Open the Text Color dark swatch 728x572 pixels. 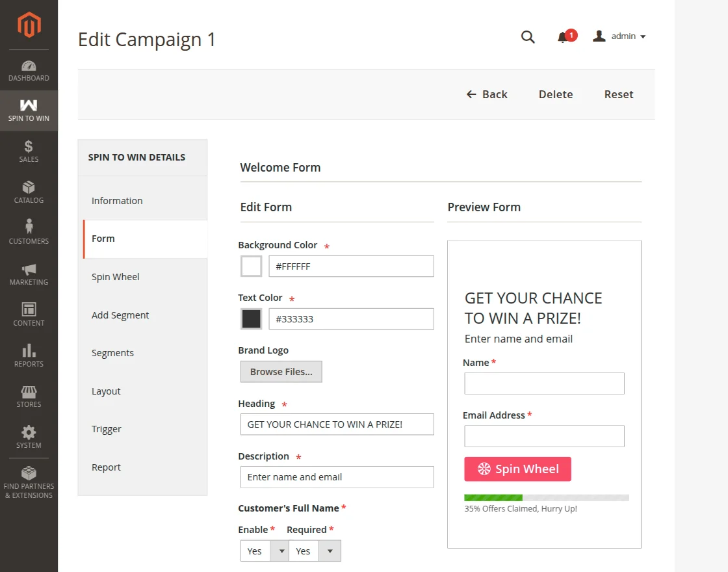point(252,318)
